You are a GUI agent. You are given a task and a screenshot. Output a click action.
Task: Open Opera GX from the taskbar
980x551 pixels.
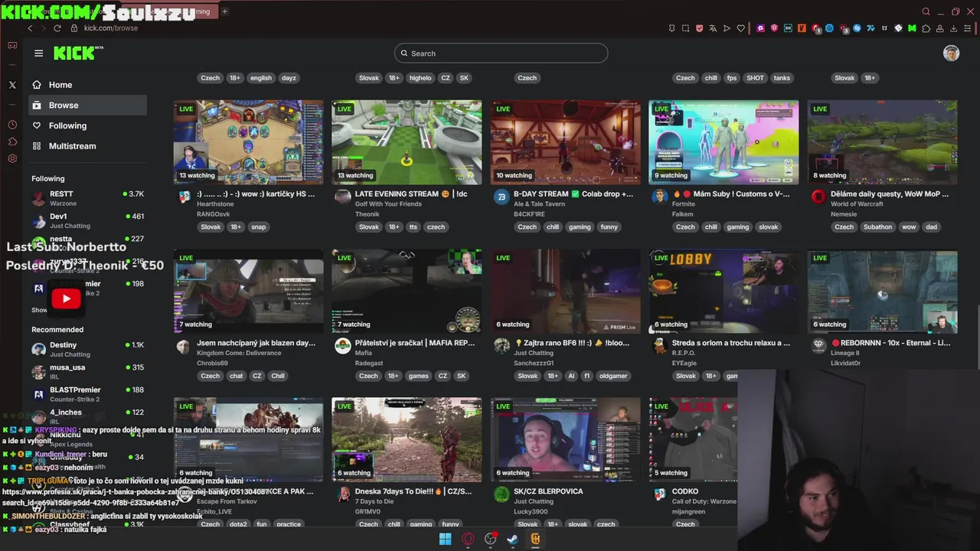click(x=468, y=539)
